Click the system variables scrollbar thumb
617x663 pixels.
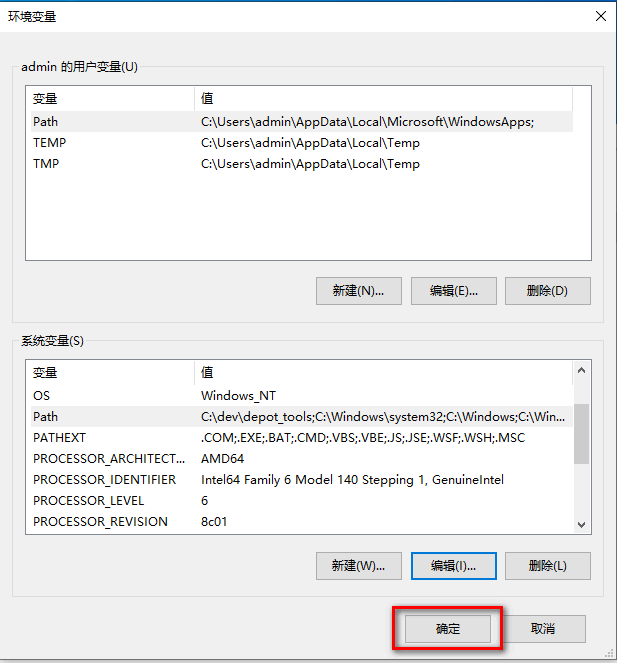pos(581,434)
